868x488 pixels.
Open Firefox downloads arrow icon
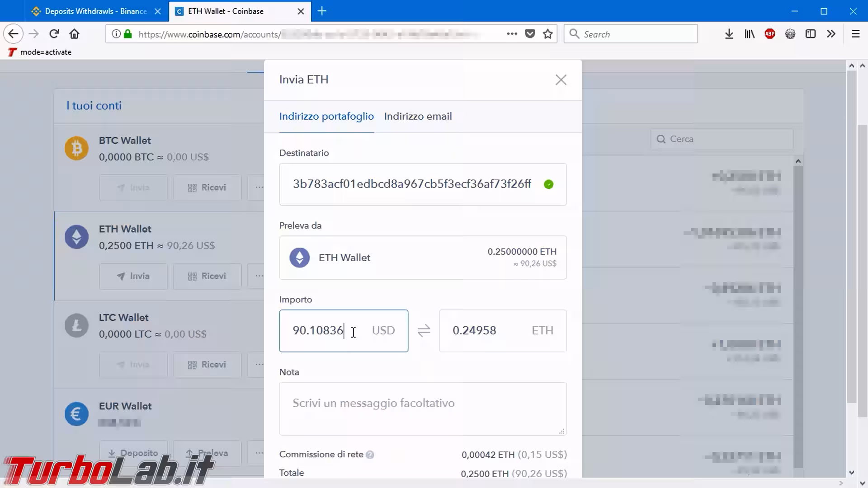[729, 34]
